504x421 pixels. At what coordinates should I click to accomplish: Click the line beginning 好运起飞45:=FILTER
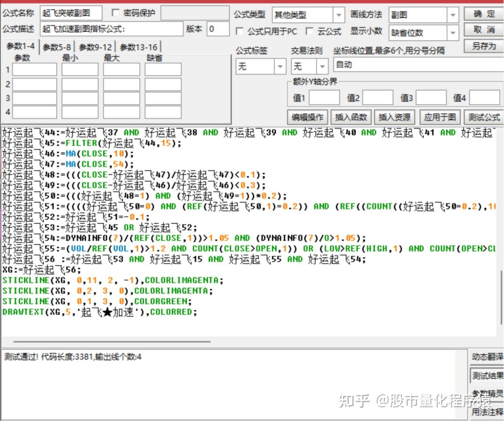pyautogui.click(x=91, y=143)
